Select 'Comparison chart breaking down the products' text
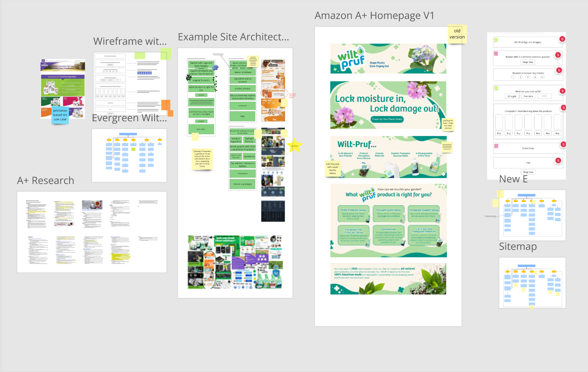This screenshot has height=372, width=588. [x=528, y=111]
